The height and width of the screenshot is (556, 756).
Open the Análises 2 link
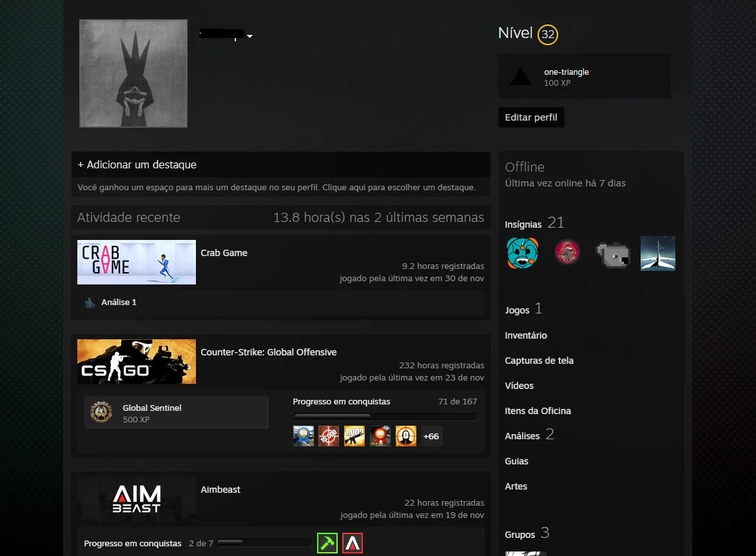(529, 435)
